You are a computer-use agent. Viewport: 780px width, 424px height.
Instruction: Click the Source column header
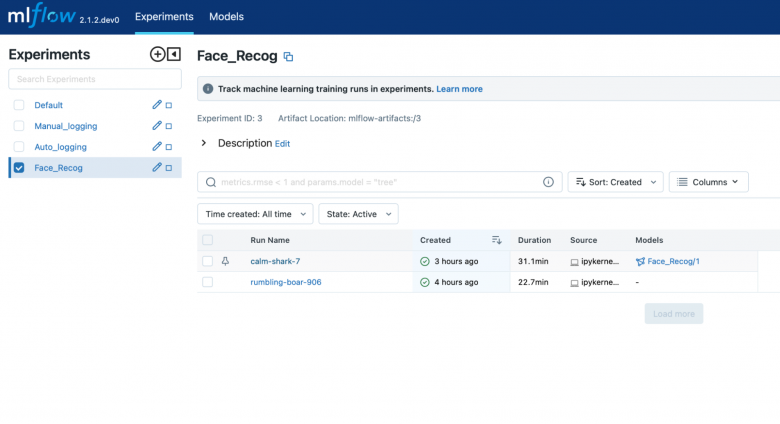click(x=584, y=240)
